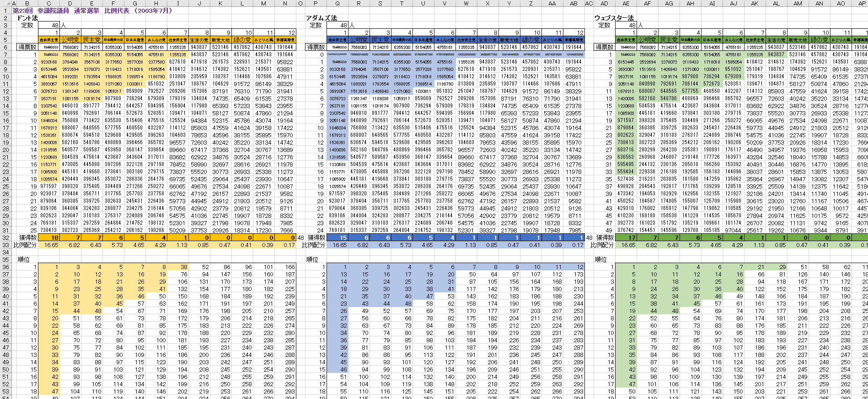Click the row 32 header

tap(6, 237)
